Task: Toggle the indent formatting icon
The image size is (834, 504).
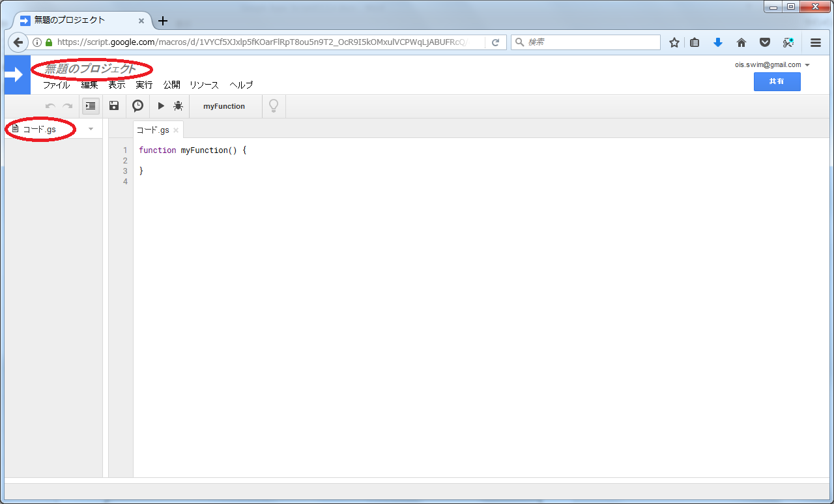Action: click(91, 105)
